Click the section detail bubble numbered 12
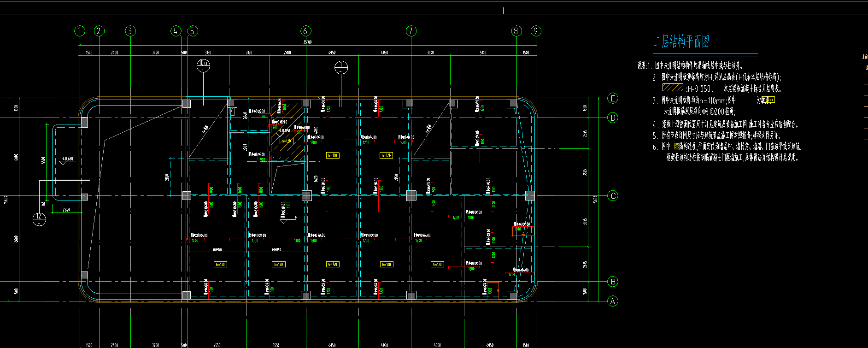 point(40,219)
